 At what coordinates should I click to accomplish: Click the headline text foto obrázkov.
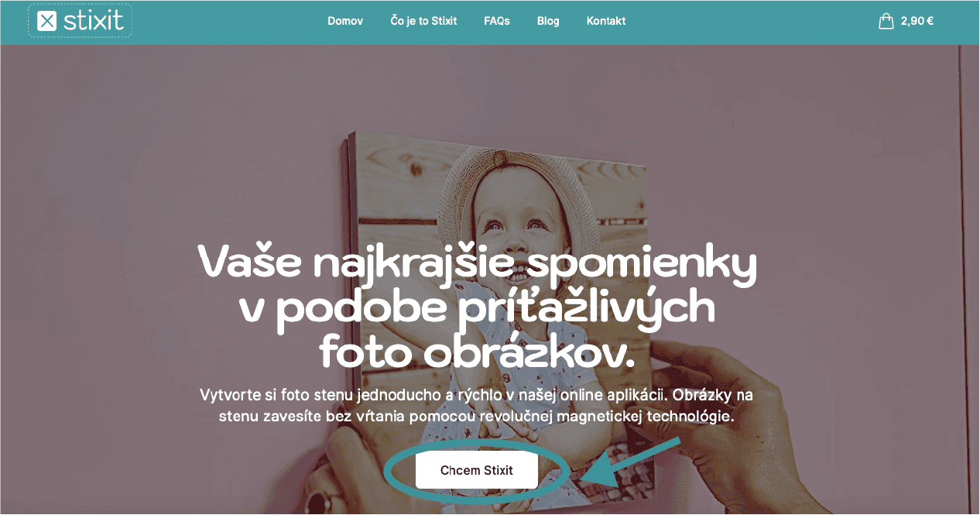coord(477,352)
